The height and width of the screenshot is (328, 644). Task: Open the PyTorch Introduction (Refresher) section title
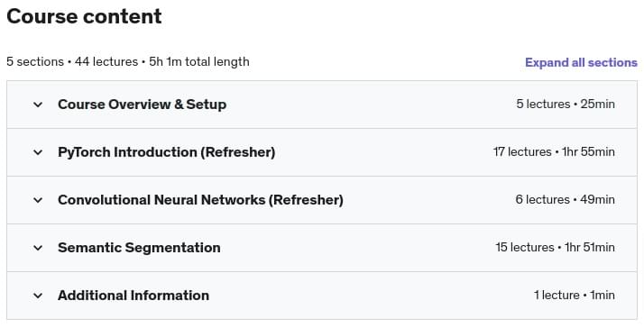pos(166,152)
